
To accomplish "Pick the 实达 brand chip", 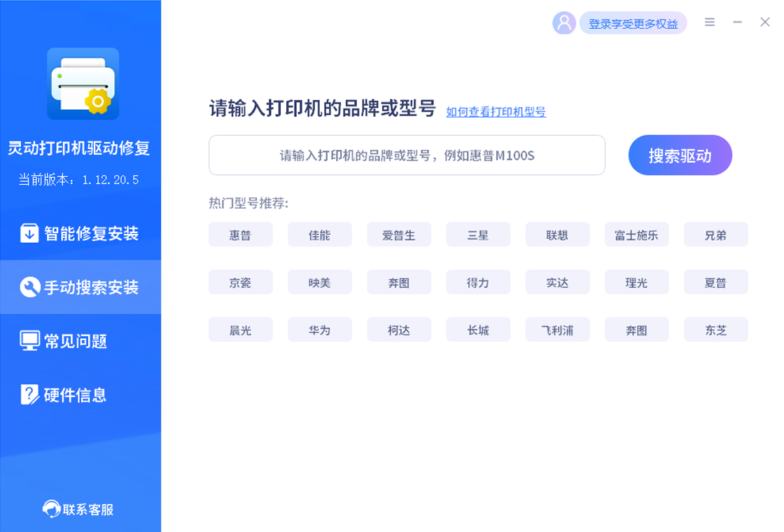I will tap(557, 282).
